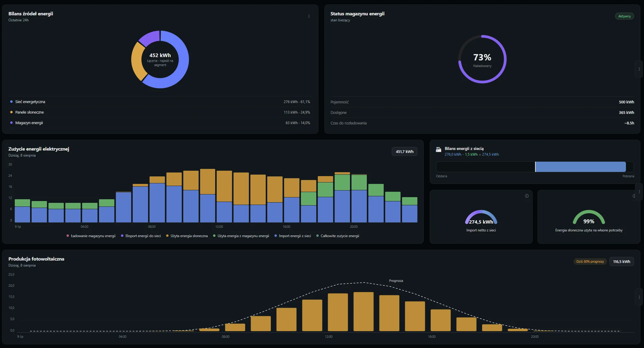This screenshot has height=348, width=644.
Task: Toggle Import energii z sieci legend series
Action: 293,236
